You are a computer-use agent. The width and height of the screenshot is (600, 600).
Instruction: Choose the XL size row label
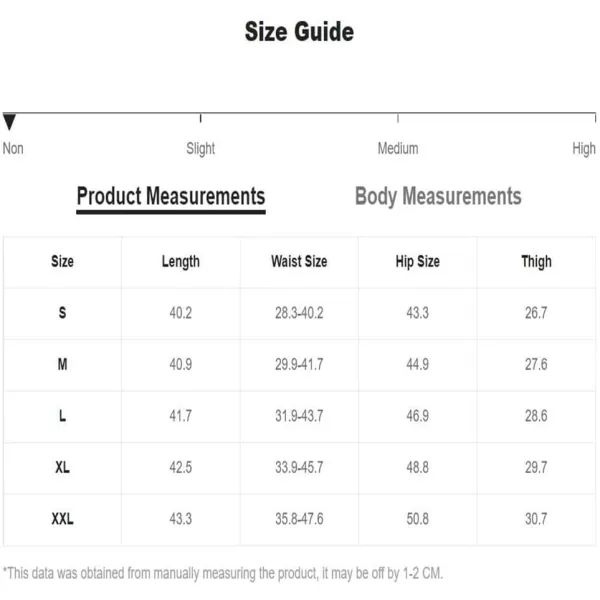coord(62,467)
